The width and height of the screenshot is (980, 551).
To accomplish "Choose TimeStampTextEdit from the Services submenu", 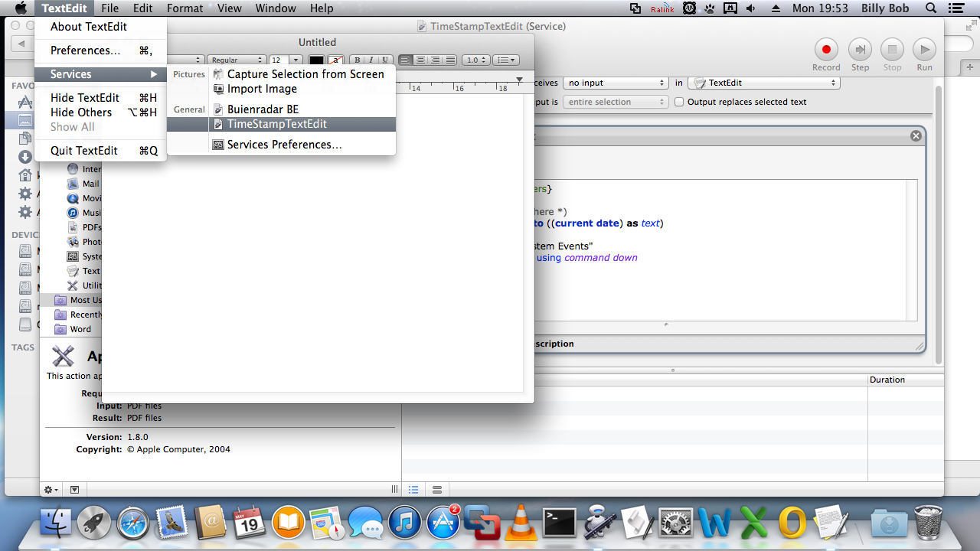I will pyautogui.click(x=281, y=124).
